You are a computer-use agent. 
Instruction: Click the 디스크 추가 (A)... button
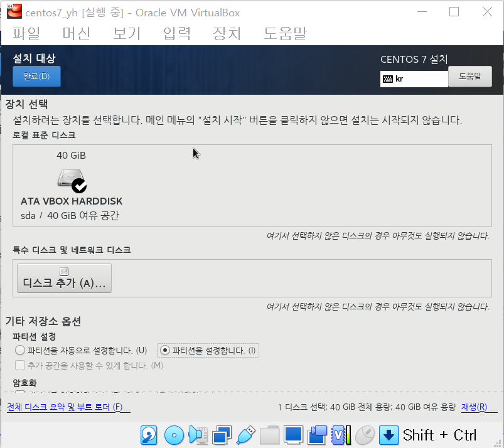coord(64,279)
